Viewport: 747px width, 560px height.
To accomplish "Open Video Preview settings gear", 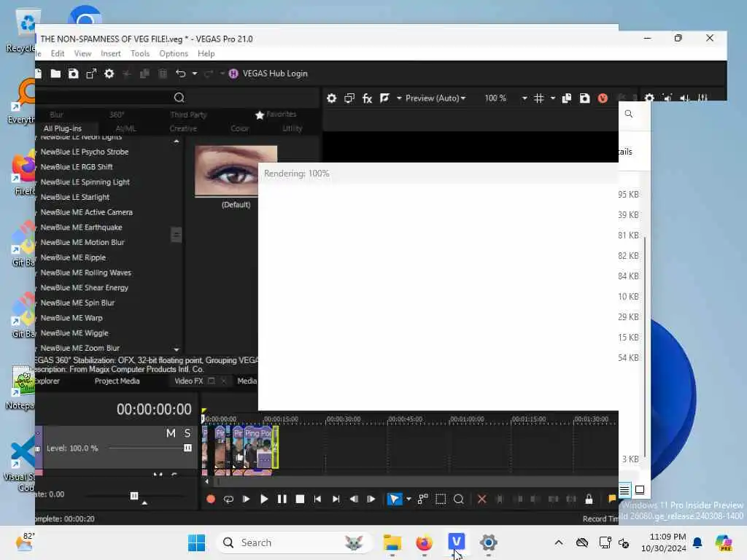I will 332,98.
